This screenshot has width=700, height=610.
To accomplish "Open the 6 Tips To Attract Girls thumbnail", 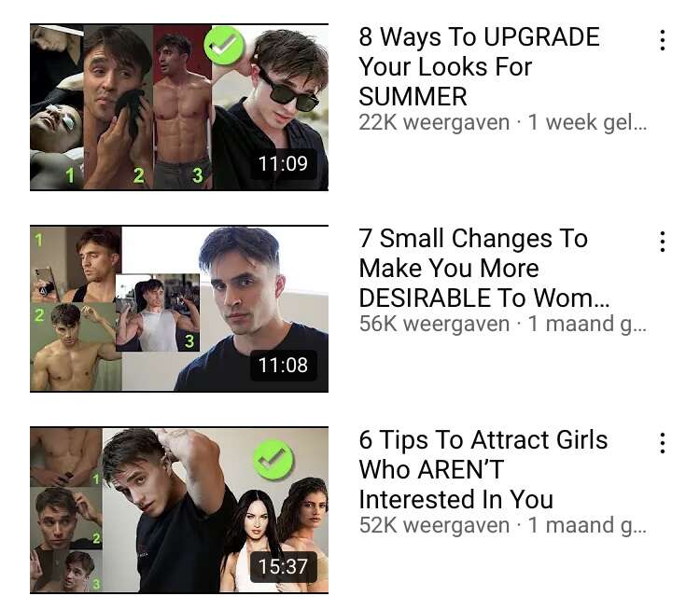I will coord(179,510).
